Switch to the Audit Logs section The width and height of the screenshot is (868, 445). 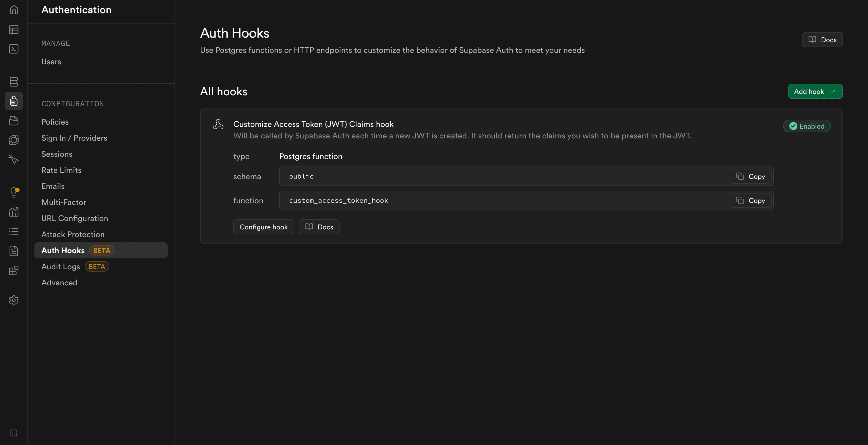pos(61,266)
